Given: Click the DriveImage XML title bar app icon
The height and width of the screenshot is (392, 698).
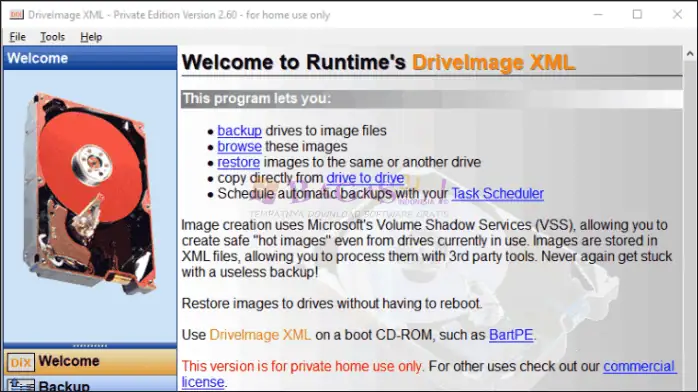Looking at the screenshot, I should [16, 15].
